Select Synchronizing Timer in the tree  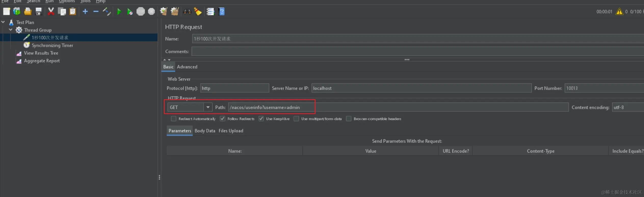[x=52, y=45]
